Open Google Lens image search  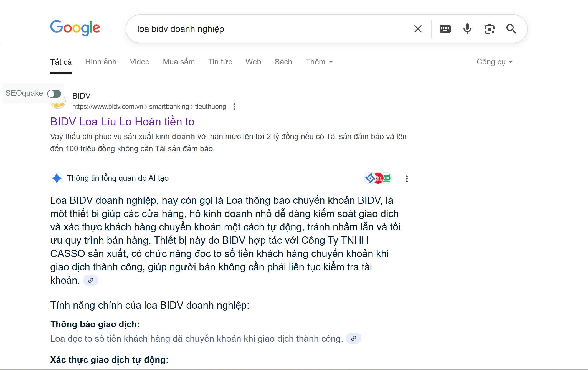tap(489, 29)
